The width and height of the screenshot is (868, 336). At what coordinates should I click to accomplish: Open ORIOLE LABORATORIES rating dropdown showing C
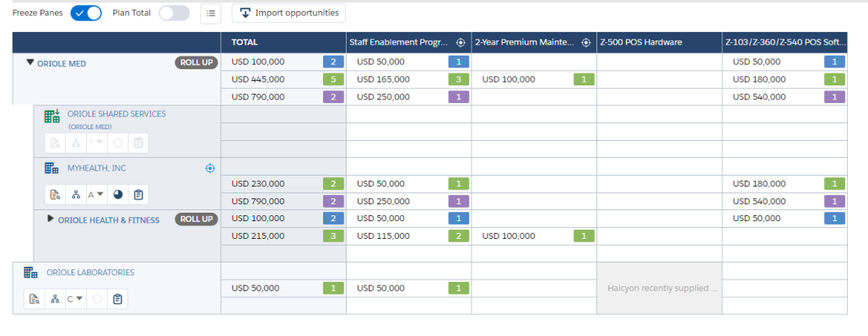coord(75,299)
